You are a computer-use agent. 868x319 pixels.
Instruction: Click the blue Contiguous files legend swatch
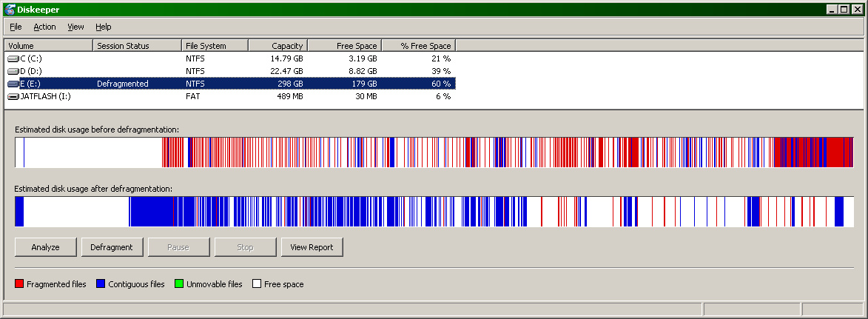101,284
